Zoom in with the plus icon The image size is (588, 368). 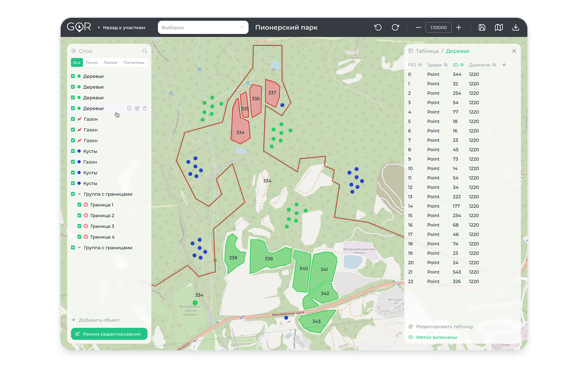pos(458,27)
